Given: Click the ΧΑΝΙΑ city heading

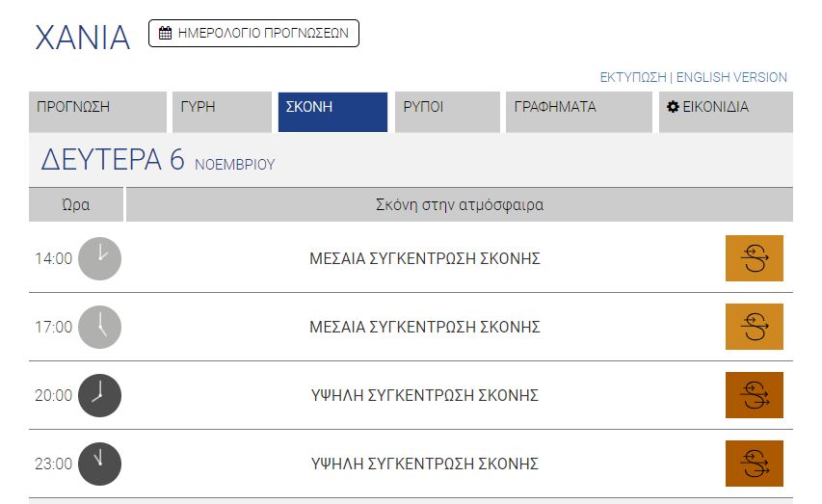Looking at the screenshot, I should pyautogui.click(x=82, y=38).
